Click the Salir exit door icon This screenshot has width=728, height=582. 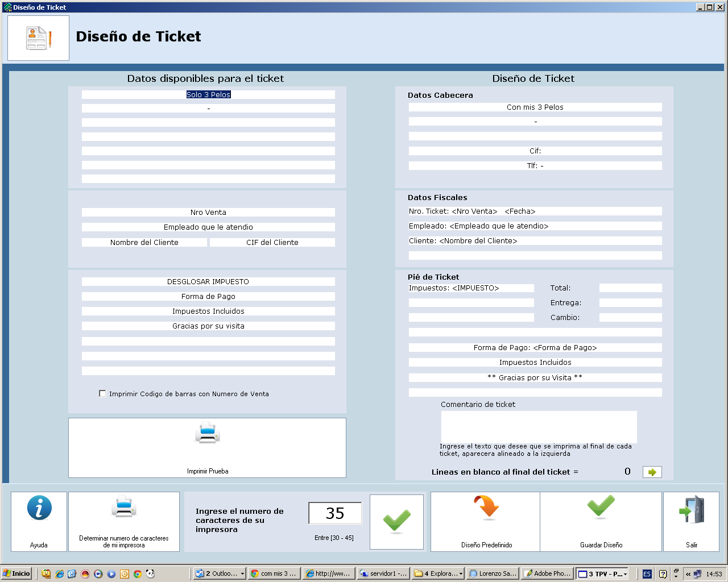tap(691, 510)
